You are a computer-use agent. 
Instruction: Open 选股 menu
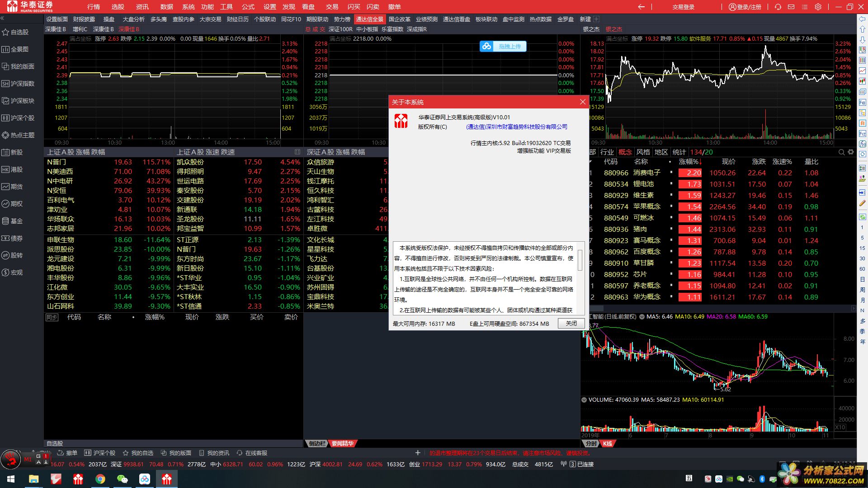118,7
